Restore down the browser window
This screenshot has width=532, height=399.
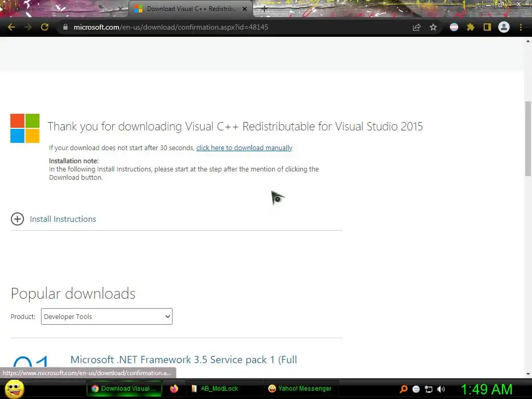501,4
